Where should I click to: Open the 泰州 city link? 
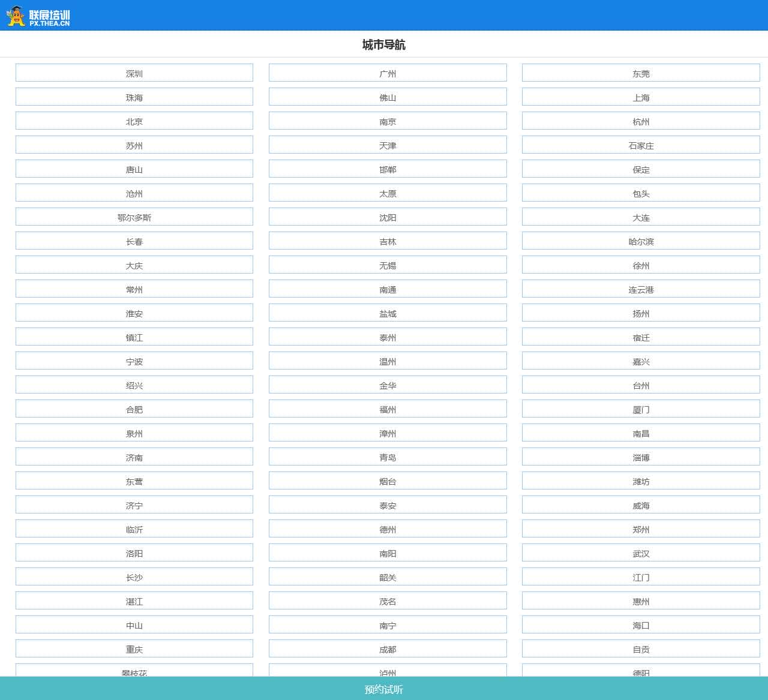point(388,337)
